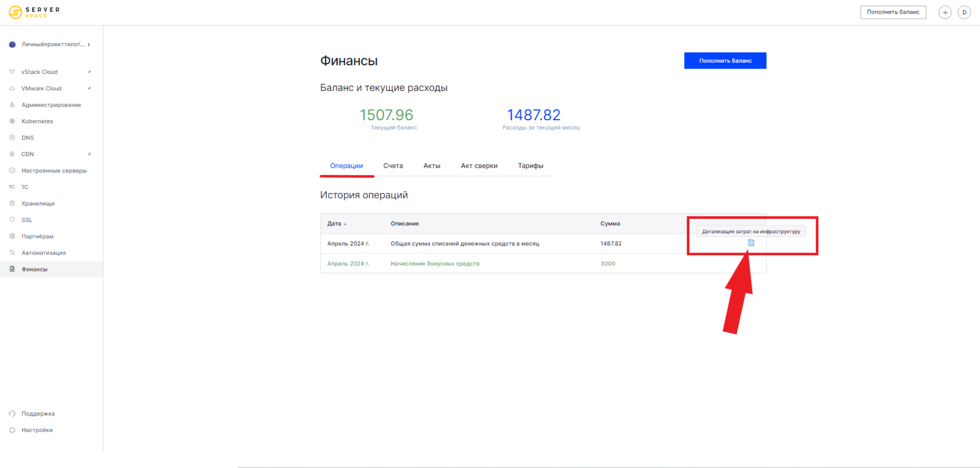Click the Kubernetes sidebar icon
This screenshot has width=980, height=468.
pos(12,121)
